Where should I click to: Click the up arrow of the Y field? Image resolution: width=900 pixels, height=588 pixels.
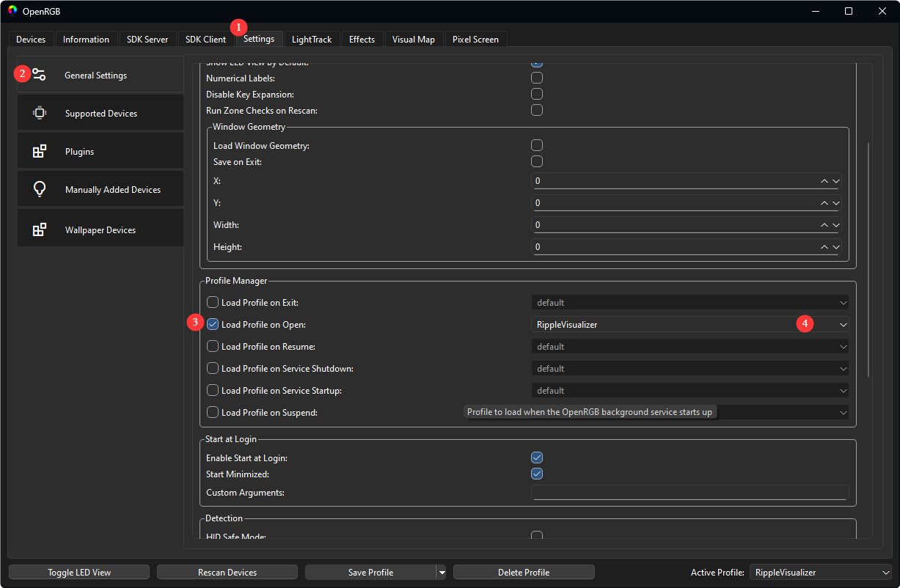pos(824,203)
